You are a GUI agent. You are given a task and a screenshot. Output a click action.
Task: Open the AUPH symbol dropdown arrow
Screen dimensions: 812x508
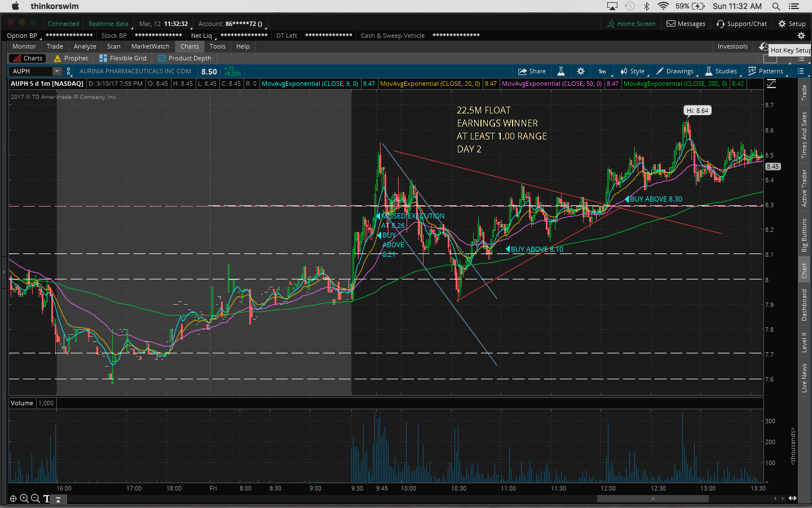tap(57, 71)
